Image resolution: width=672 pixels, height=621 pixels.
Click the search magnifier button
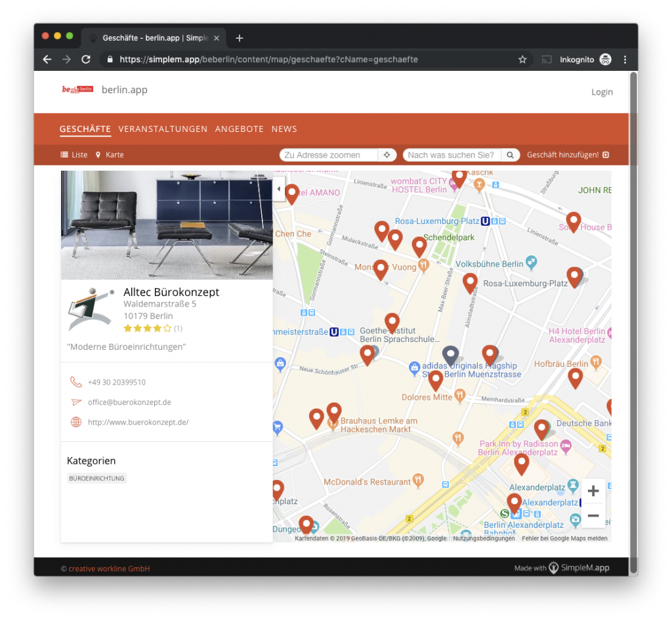tap(510, 155)
